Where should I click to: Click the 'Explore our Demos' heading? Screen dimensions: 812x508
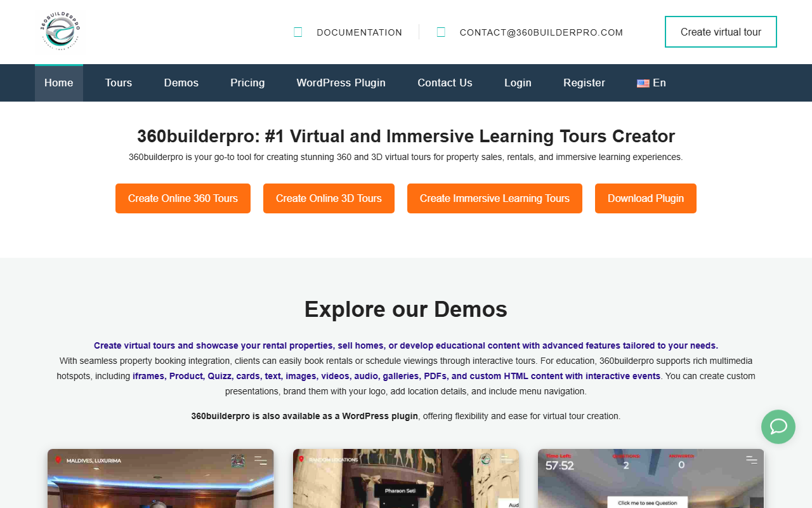click(406, 309)
